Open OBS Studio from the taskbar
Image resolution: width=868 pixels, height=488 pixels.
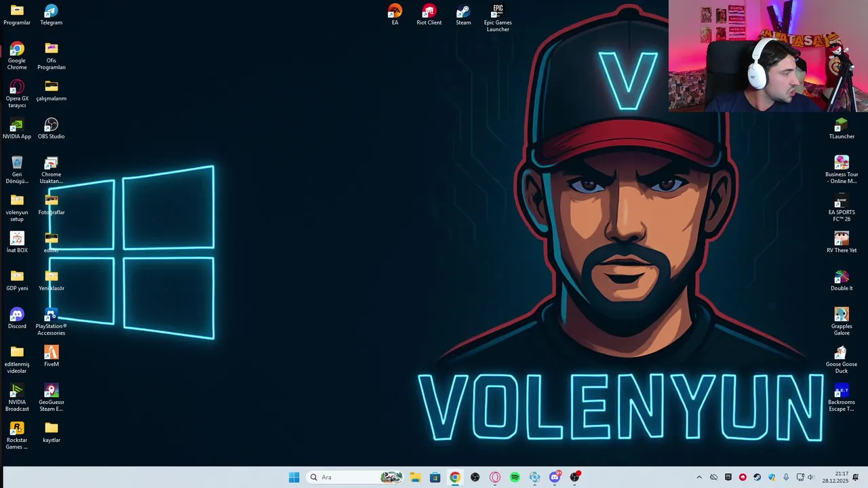(475, 477)
